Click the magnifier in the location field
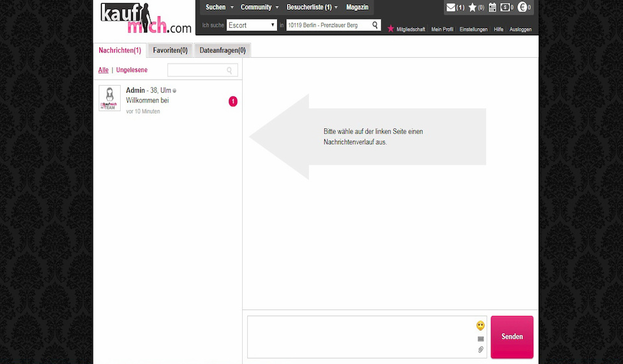 [375, 25]
